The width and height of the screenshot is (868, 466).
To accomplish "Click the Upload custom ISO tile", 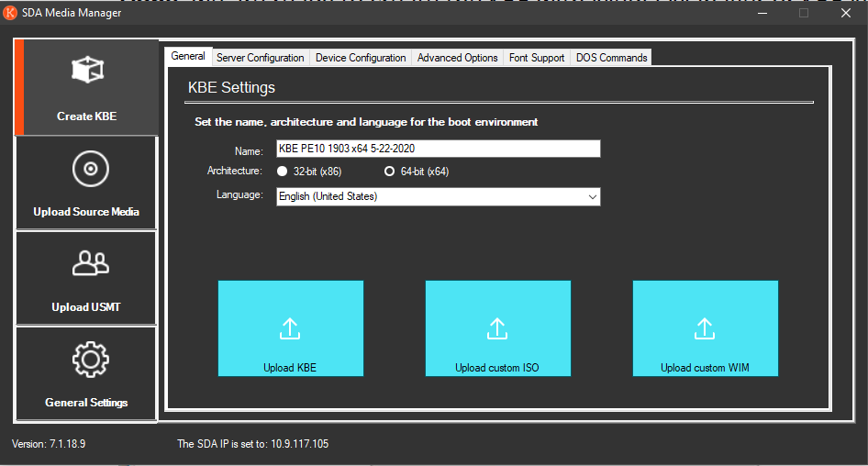I will pyautogui.click(x=497, y=328).
